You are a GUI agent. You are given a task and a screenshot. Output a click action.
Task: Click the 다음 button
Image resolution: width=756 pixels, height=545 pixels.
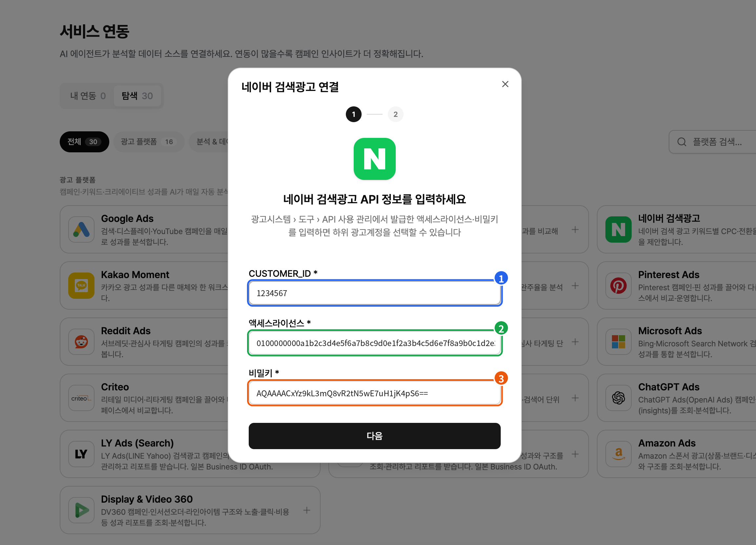374,436
